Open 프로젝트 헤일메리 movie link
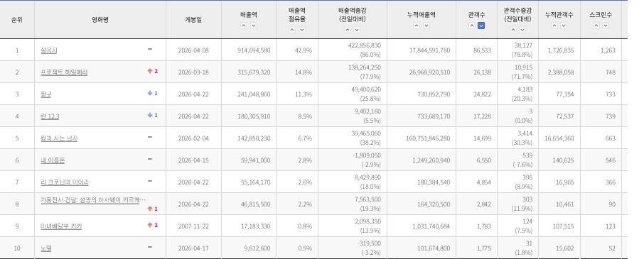 click(x=64, y=72)
